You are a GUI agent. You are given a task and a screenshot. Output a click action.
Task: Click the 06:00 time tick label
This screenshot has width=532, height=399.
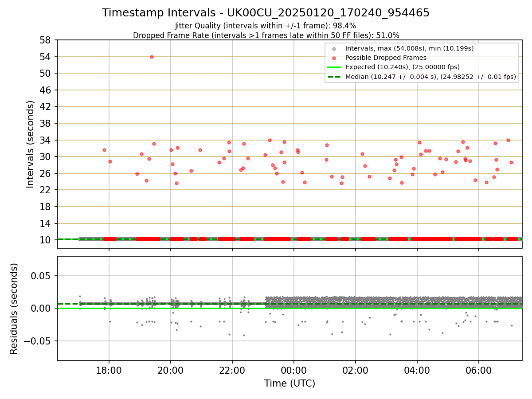(478, 371)
